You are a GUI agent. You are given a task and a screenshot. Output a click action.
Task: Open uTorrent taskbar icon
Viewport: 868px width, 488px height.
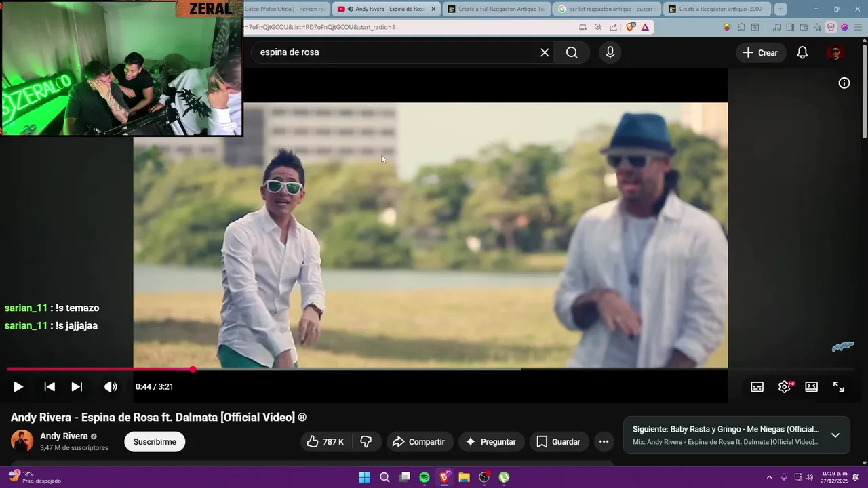coord(505,477)
